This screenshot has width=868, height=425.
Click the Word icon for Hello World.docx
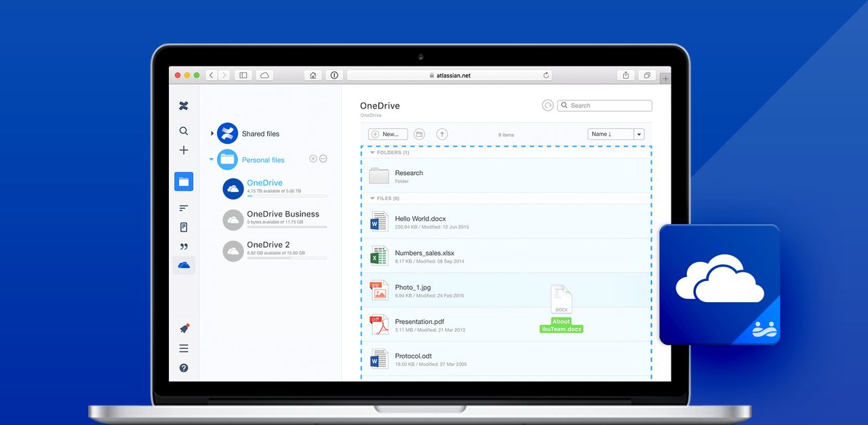(x=379, y=221)
